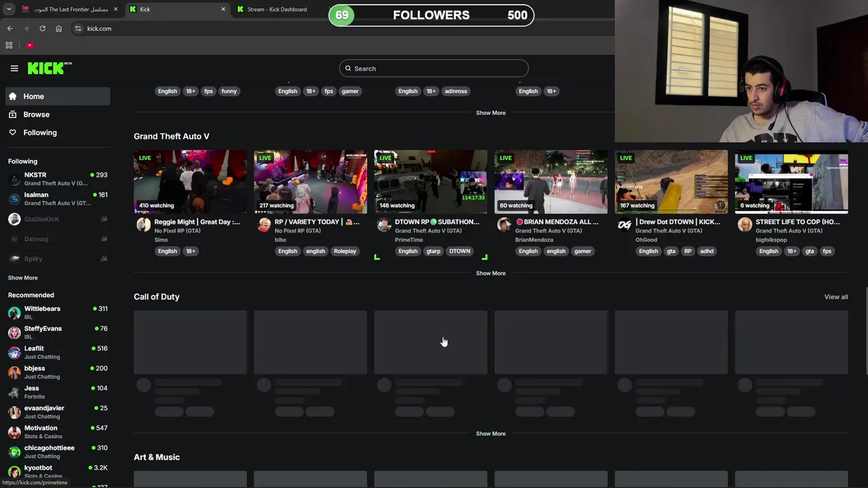
Task: Open tab search dropdown arrow
Action: pos(9,9)
